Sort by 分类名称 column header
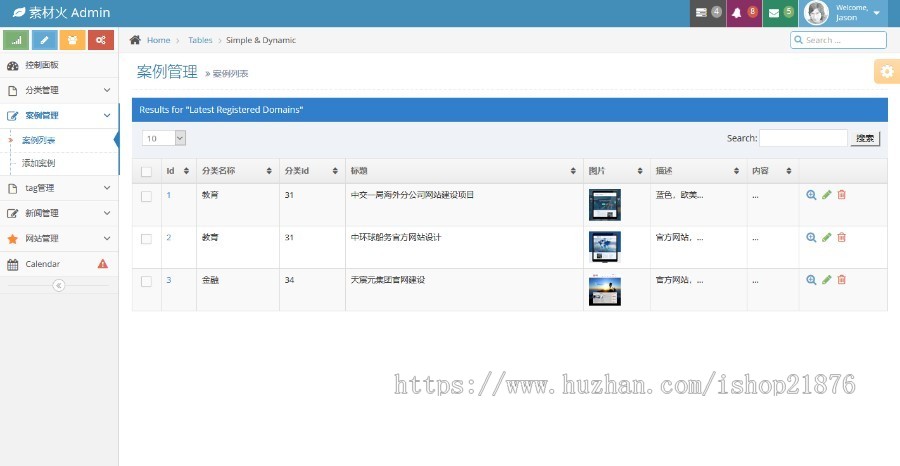 [238, 171]
